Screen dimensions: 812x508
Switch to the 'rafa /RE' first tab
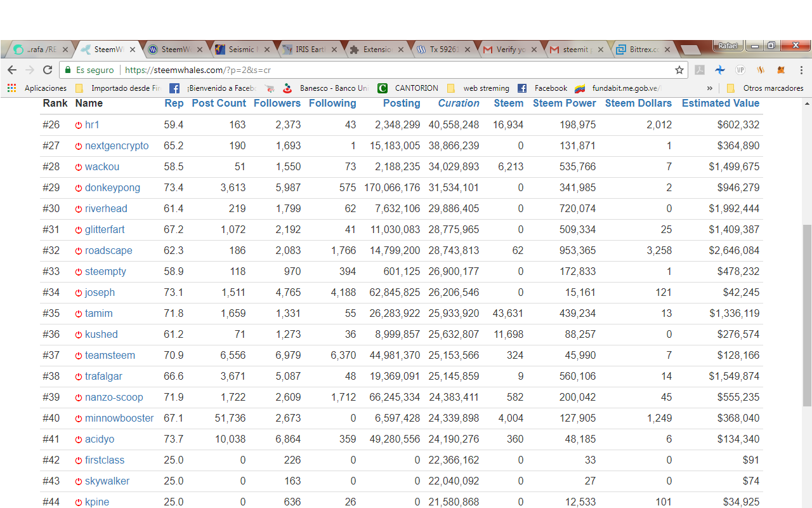pyautogui.click(x=41, y=49)
